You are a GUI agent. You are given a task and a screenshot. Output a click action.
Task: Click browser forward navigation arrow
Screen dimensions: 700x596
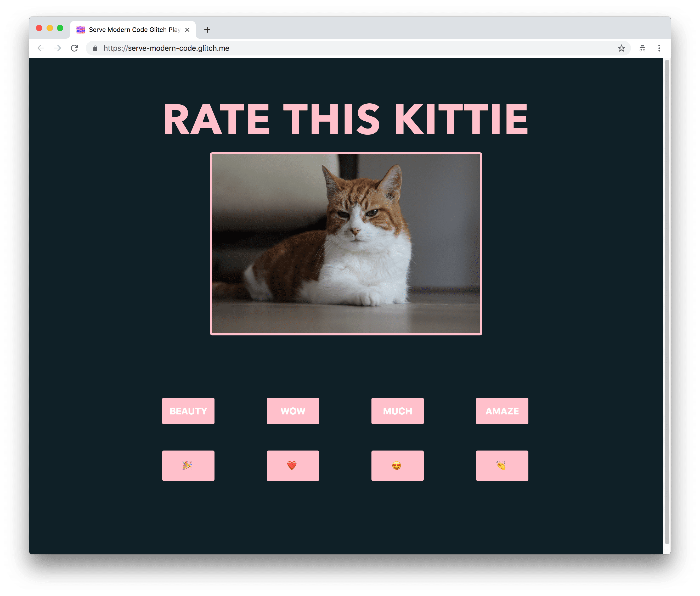pos(57,48)
